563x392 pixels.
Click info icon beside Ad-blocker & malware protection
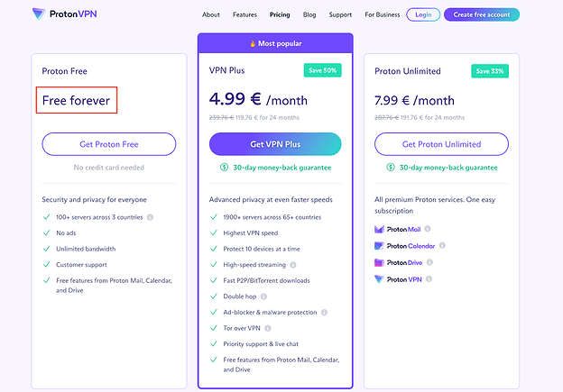point(324,312)
